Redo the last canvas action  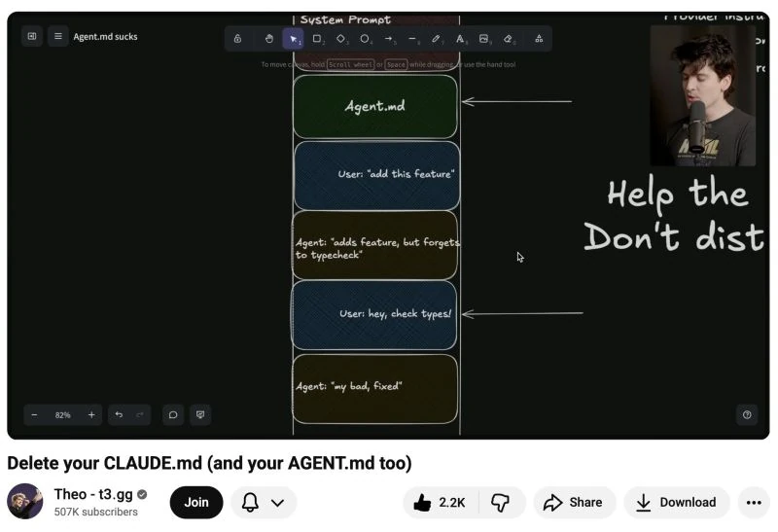pyautogui.click(x=140, y=415)
